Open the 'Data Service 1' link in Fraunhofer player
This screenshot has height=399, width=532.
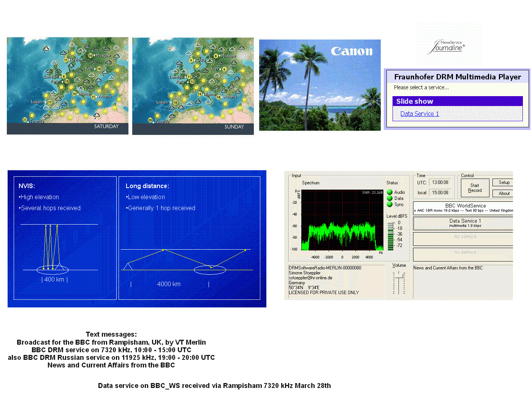point(420,114)
